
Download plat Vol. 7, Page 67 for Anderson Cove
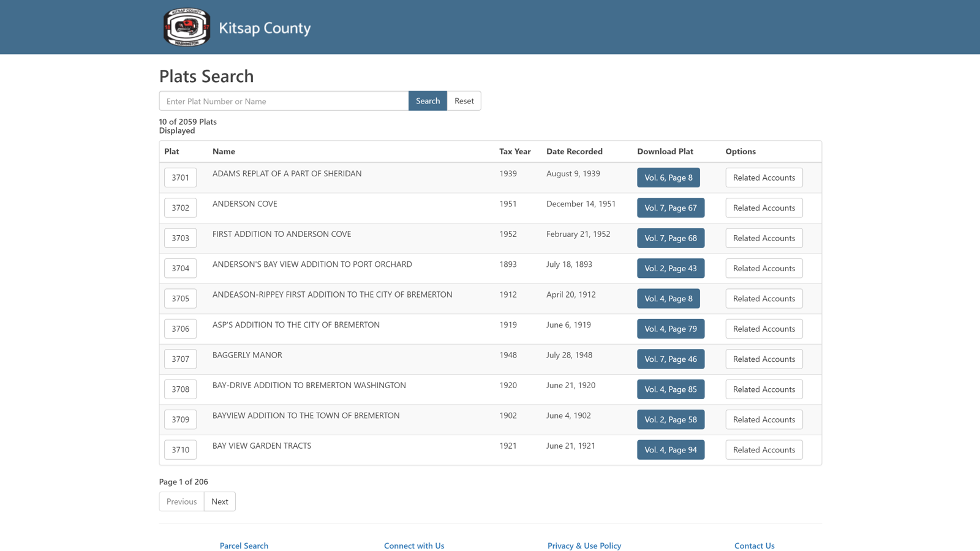pyautogui.click(x=671, y=208)
